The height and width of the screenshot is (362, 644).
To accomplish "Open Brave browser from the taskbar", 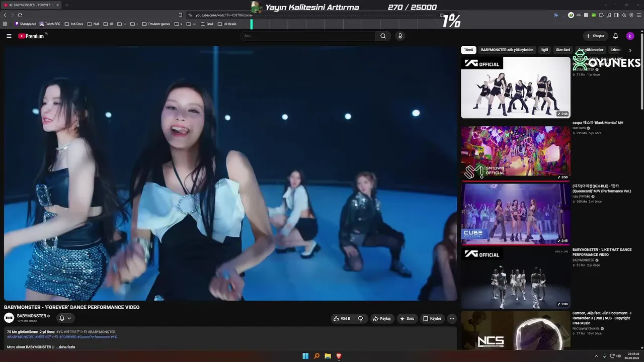I will [339, 356].
